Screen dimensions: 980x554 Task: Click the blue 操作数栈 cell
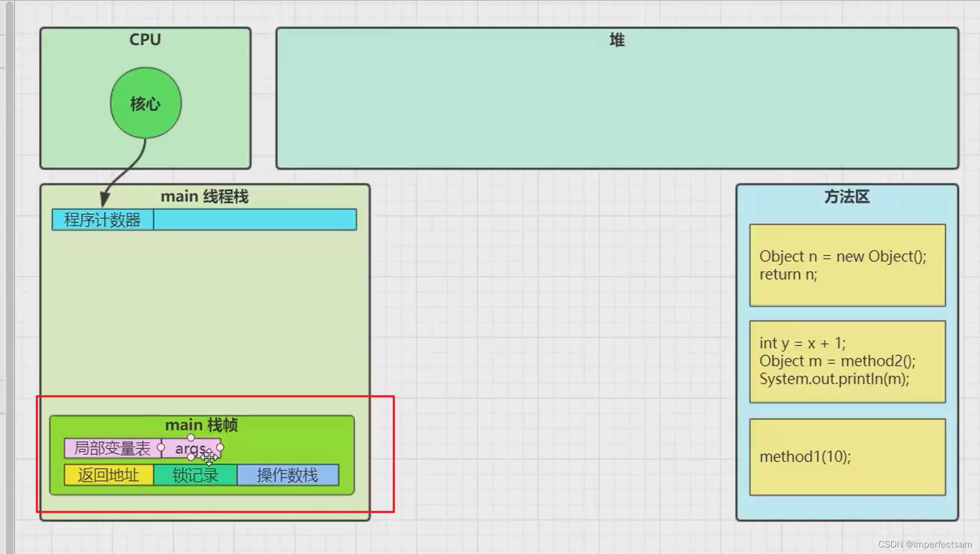(288, 475)
